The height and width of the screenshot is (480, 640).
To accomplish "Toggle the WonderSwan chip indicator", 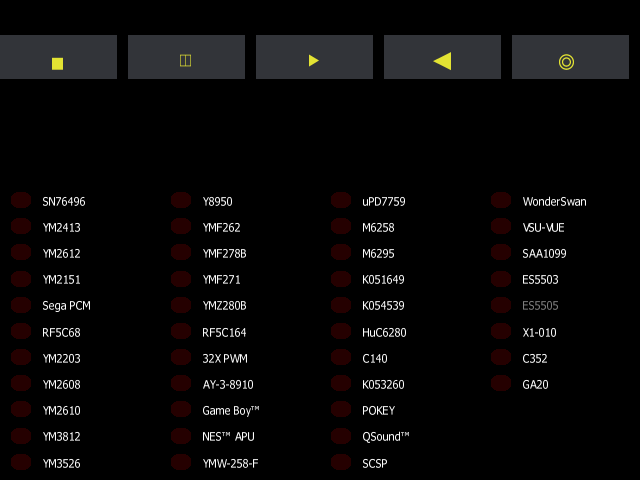I will coord(501,200).
